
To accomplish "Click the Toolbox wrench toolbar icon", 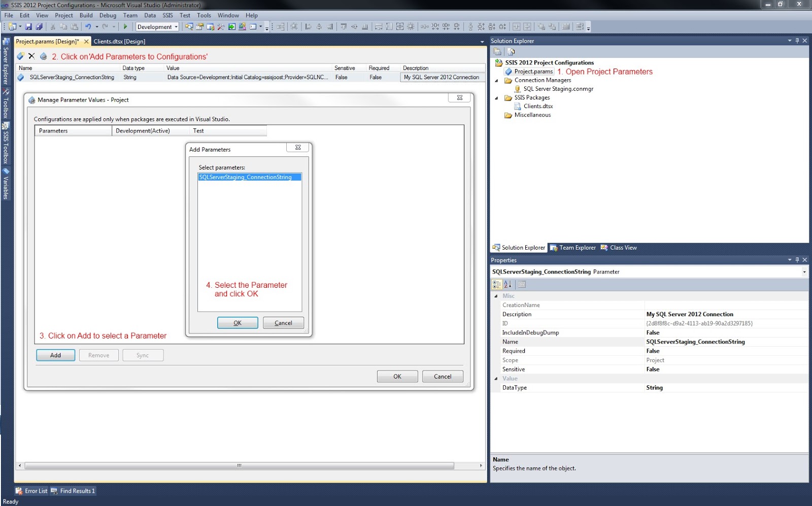I will 221,27.
